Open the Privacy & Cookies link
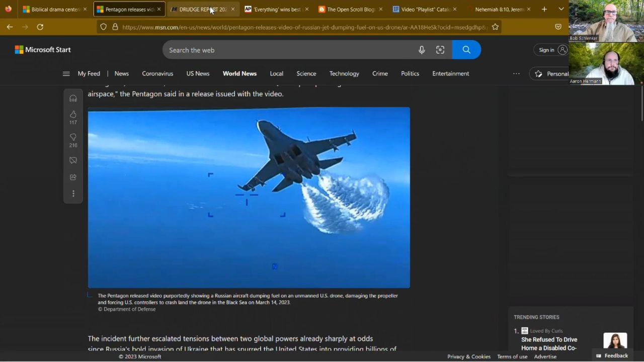 [468, 356]
